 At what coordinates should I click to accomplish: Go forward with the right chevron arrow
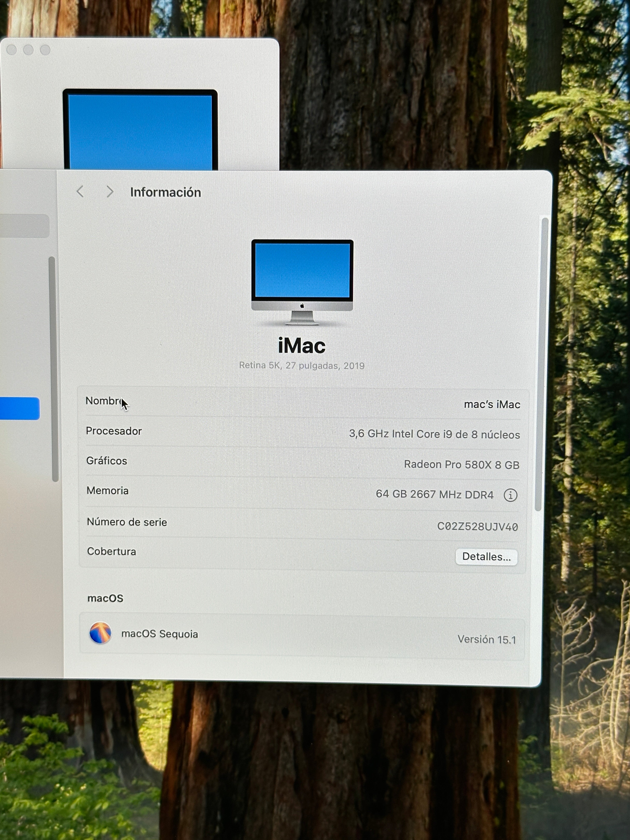(110, 192)
